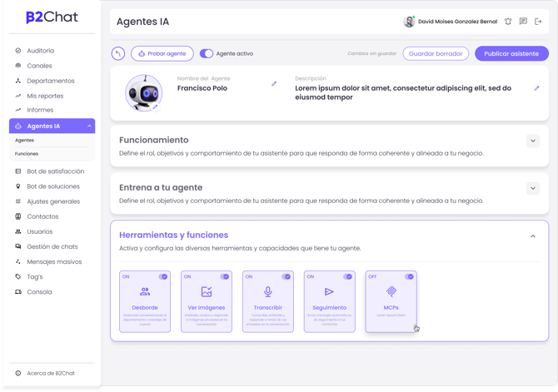558x392 pixels.
Task: Open Funciones under Agentes IA
Action: [x=27, y=154]
